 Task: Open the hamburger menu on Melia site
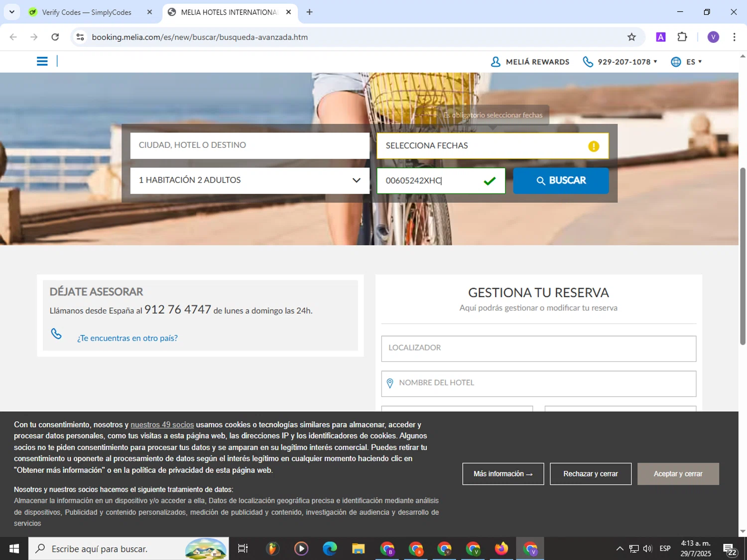(42, 61)
